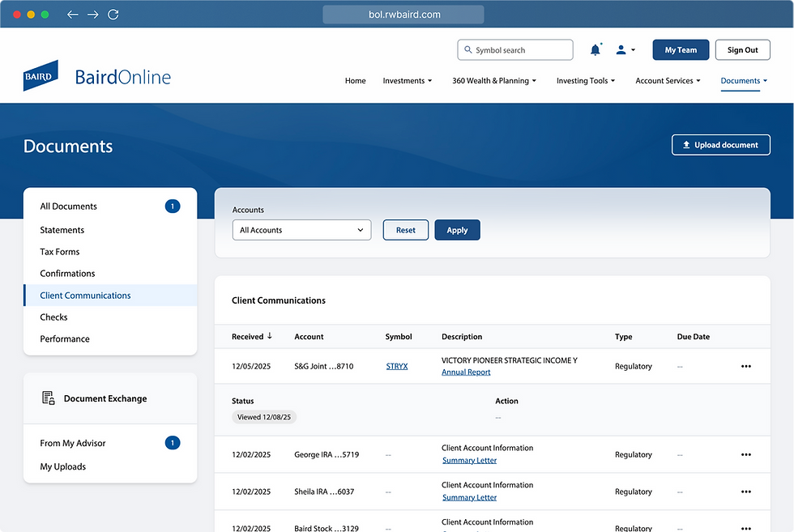
Task: Click the Reset filter button
Action: point(406,230)
